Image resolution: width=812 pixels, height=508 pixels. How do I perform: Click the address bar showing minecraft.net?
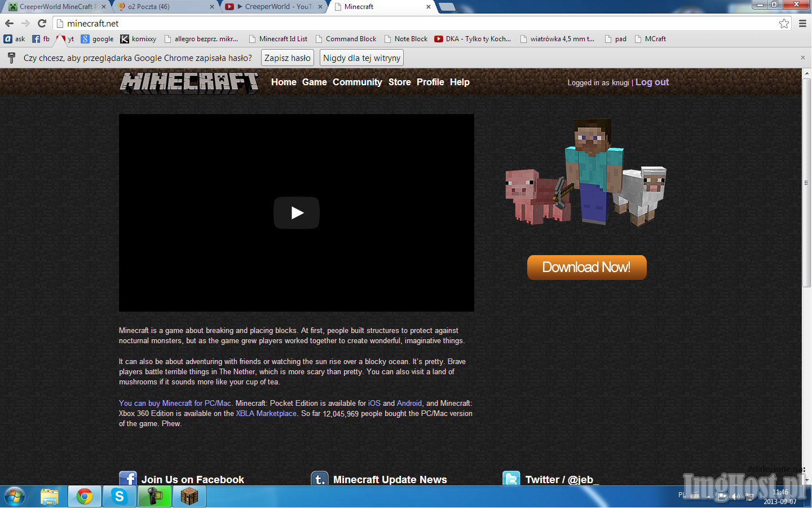pos(417,23)
